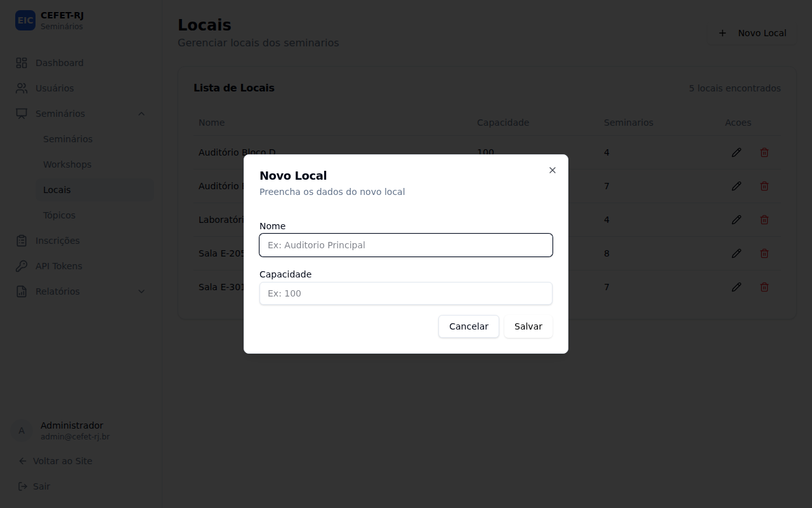Delete the Sala E-301 row trash icon
812x508 pixels.
tap(764, 287)
